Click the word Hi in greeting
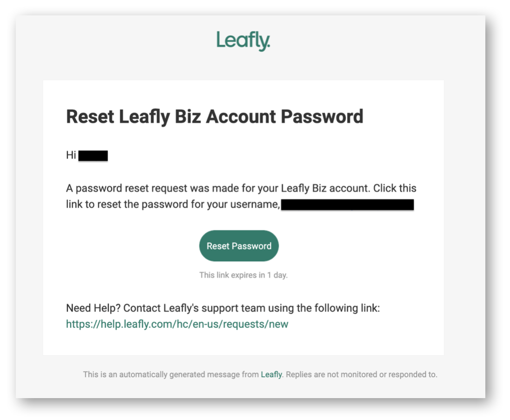This screenshot has height=420, width=510. pos(71,155)
